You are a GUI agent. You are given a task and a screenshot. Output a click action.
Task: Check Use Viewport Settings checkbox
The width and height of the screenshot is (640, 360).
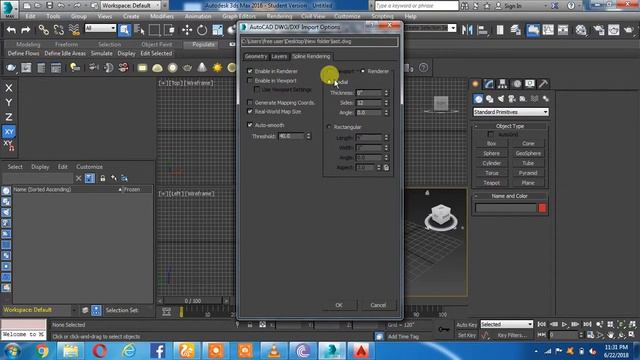tap(257, 89)
